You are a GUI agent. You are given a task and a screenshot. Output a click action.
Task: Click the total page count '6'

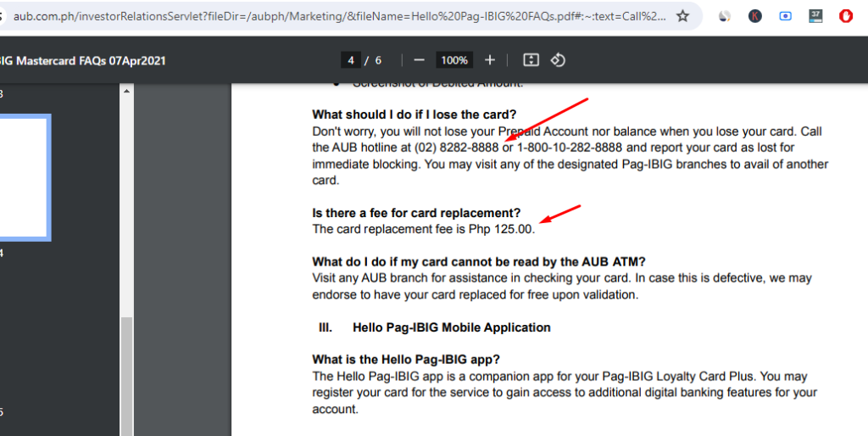tap(379, 60)
